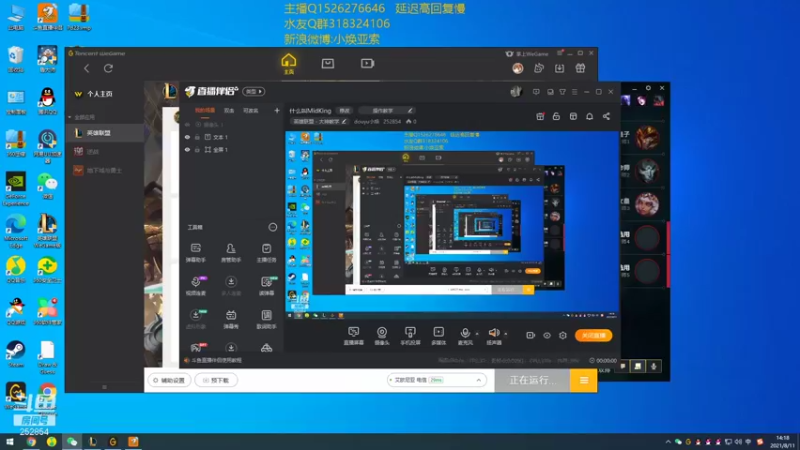
Task: Open gift box icon with red dot
Action: tap(540, 116)
